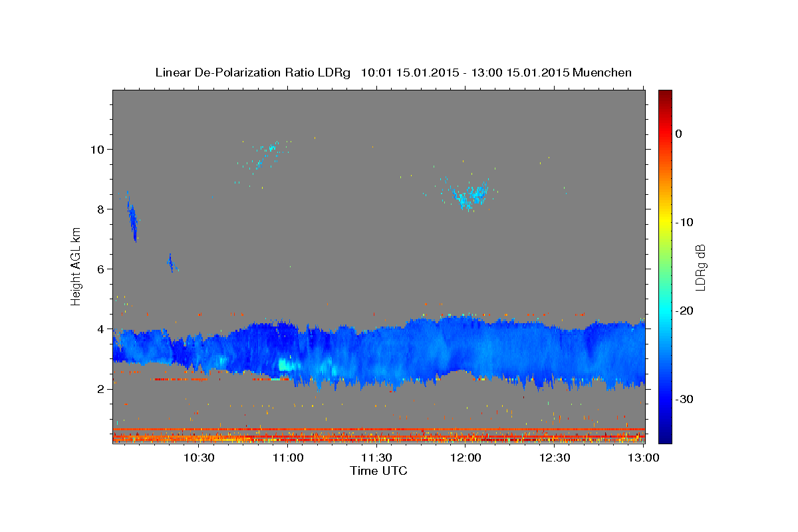Click the 11:30 time tick label

coord(377,458)
